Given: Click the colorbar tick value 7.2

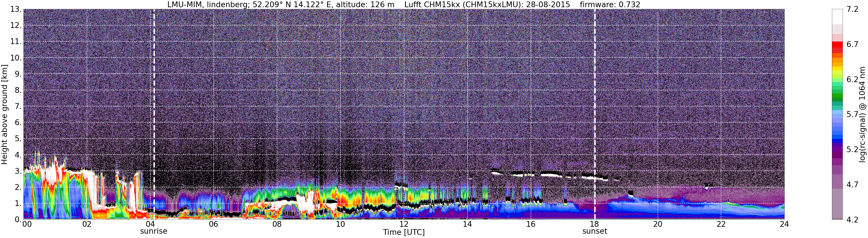Looking at the screenshot, I should [852, 9].
